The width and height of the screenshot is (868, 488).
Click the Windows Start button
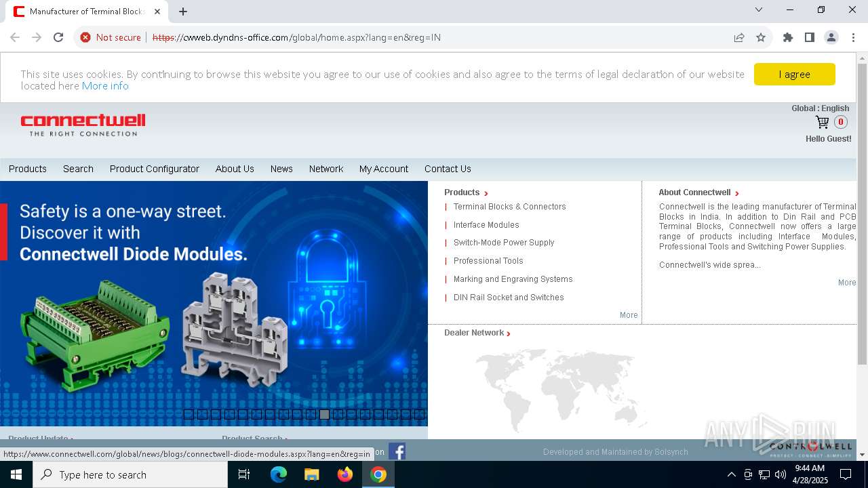[x=16, y=474]
